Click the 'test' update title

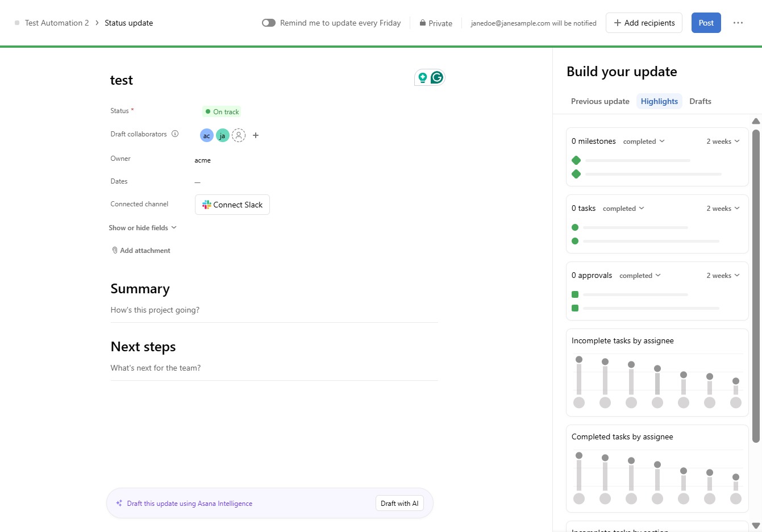pos(122,80)
